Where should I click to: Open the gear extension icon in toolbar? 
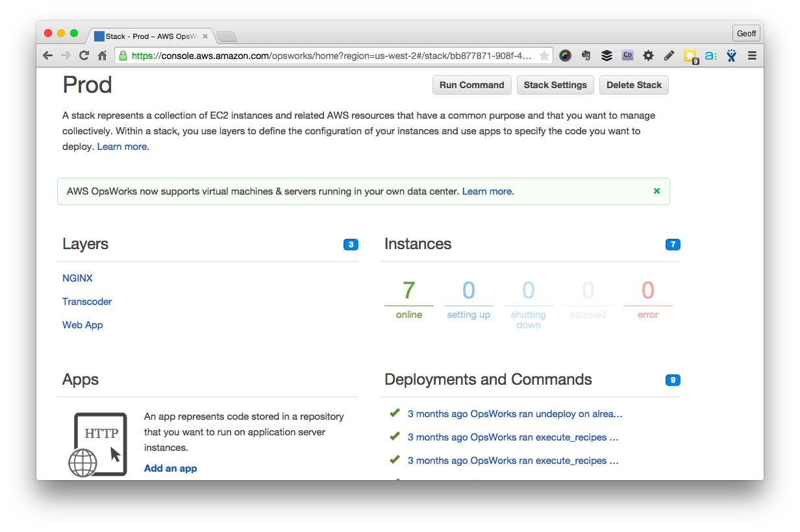point(648,56)
